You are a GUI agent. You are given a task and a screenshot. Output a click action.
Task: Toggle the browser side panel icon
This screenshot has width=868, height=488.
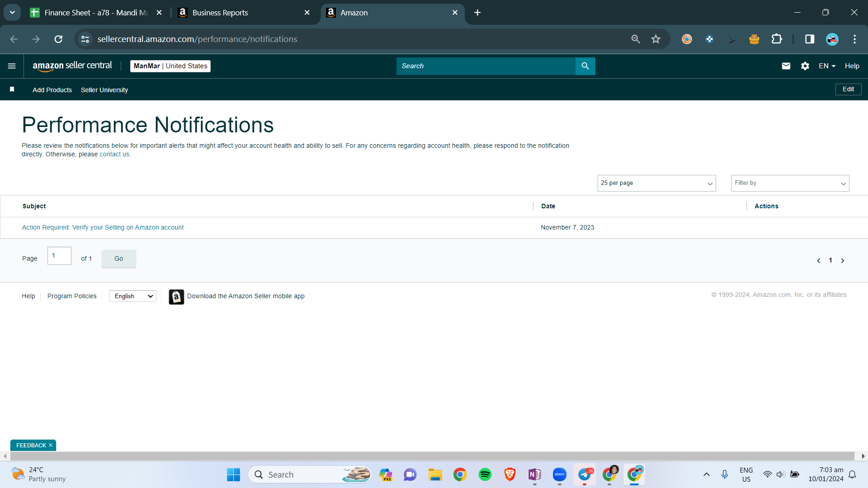tap(810, 39)
